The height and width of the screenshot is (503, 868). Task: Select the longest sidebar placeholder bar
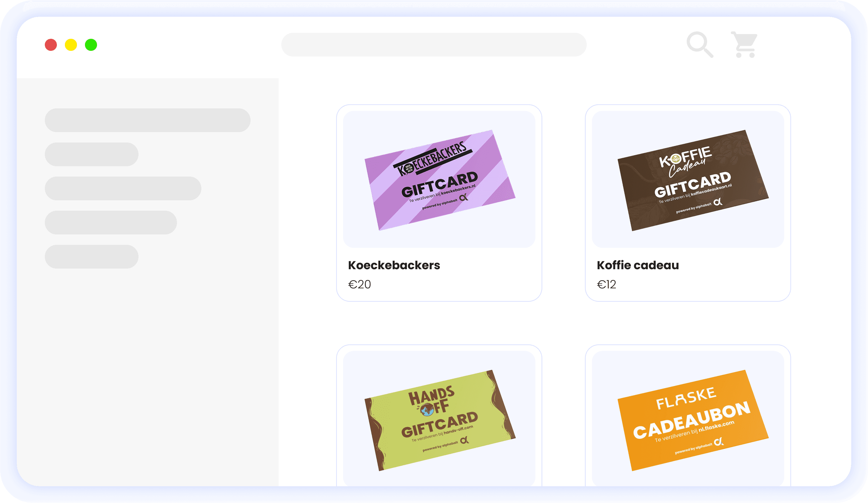point(148,120)
